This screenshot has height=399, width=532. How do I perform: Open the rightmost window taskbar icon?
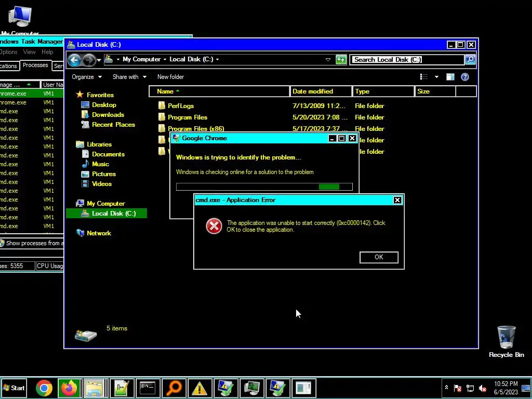(303, 388)
